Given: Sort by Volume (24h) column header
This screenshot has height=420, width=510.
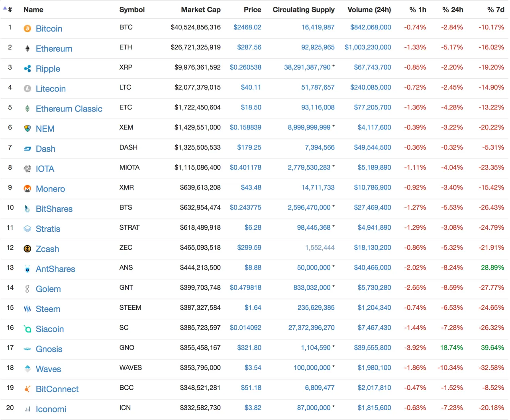Looking at the screenshot, I should click(x=369, y=10).
